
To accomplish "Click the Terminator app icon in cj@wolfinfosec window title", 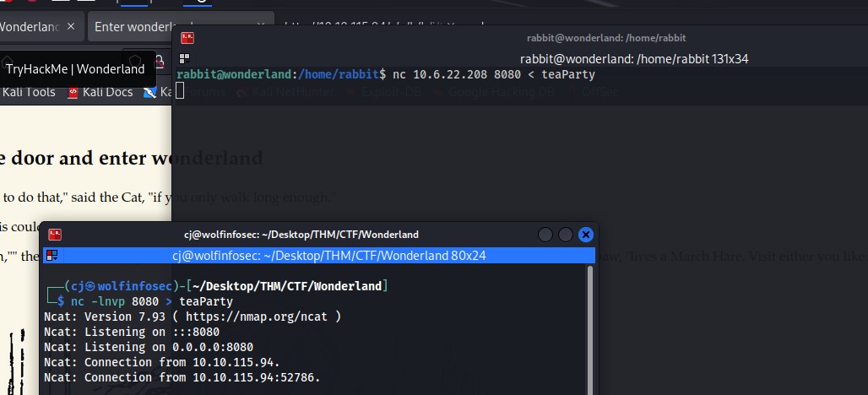I will click(x=55, y=235).
